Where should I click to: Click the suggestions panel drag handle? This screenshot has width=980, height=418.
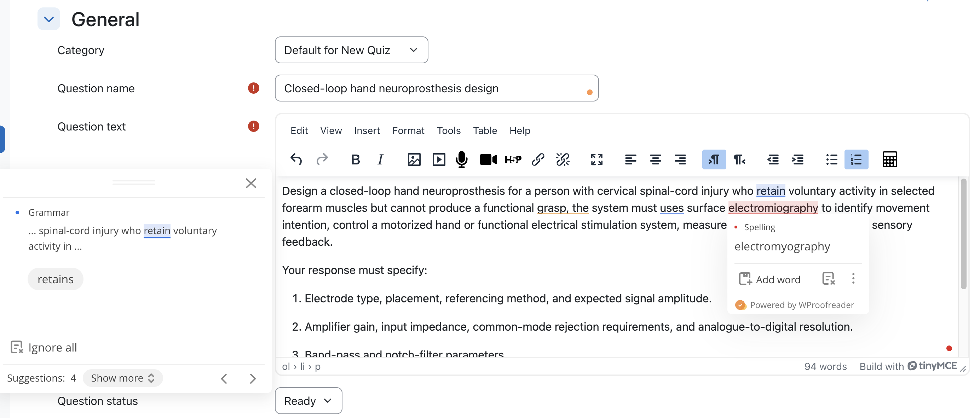pyautogui.click(x=133, y=182)
